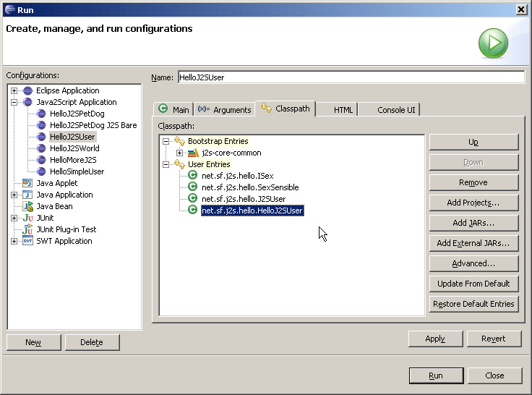This screenshot has width=532, height=395.
Task: Click the icon beside HelloJ2SUser configuration
Action: [x=41, y=137]
